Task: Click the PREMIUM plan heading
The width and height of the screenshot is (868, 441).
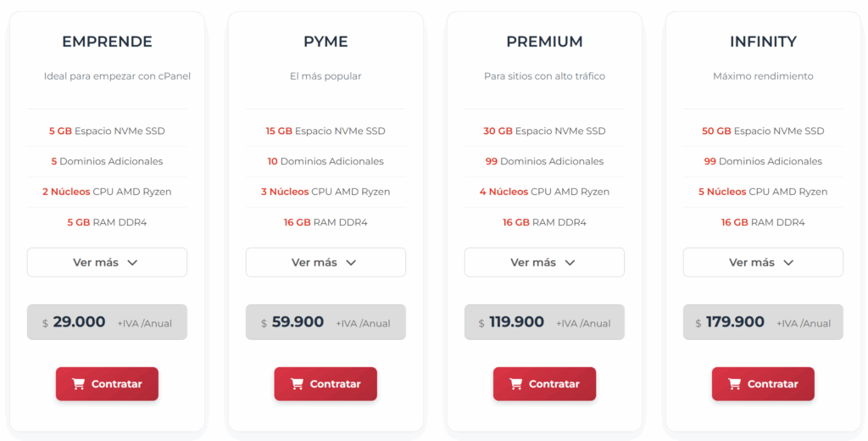Action: 544,42
